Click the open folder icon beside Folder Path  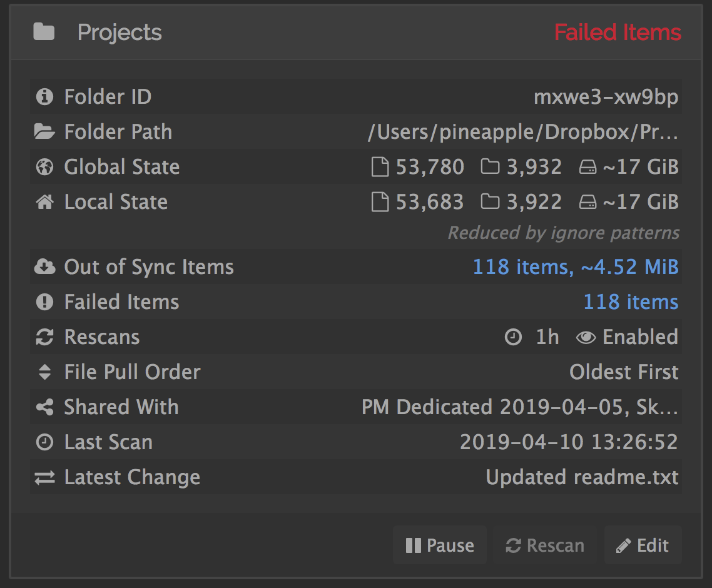pos(43,131)
